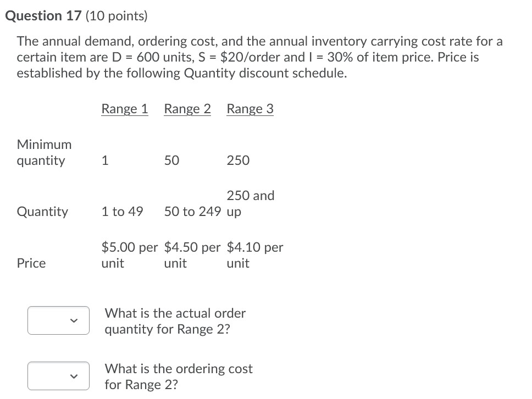The height and width of the screenshot is (399, 532).
Task: Click the Price row label
Action: click(31, 263)
